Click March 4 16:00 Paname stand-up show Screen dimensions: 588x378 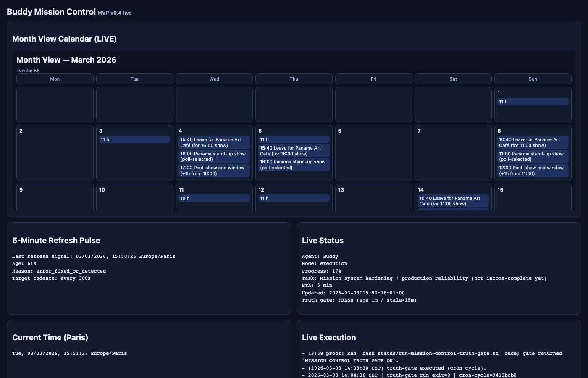pyautogui.click(x=214, y=157)
